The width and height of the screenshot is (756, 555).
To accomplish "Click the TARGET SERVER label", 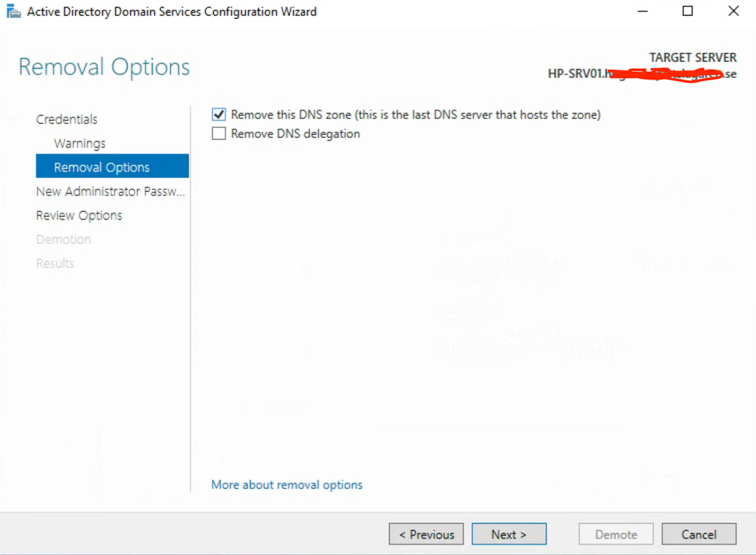I will [693, 58].
